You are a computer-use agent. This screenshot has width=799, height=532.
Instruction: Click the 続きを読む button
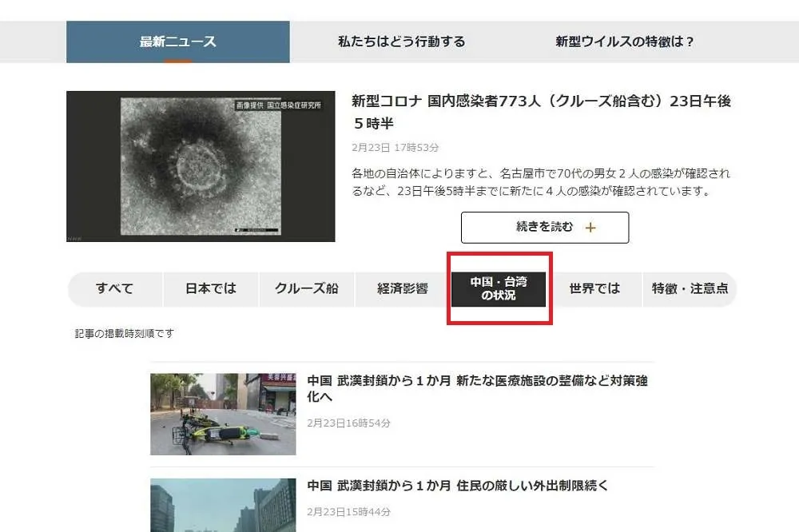coord(545,228)
